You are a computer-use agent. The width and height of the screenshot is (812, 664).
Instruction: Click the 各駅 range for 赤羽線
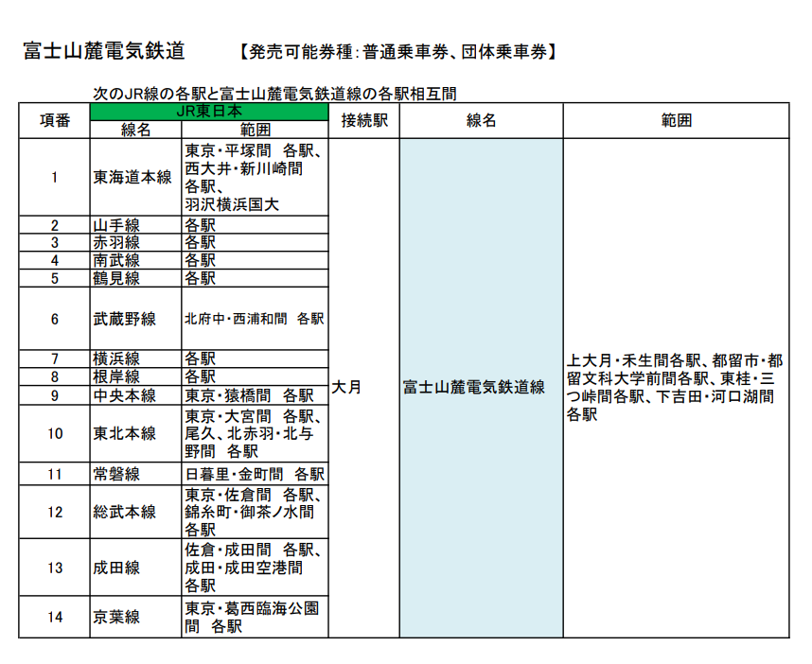255,243
